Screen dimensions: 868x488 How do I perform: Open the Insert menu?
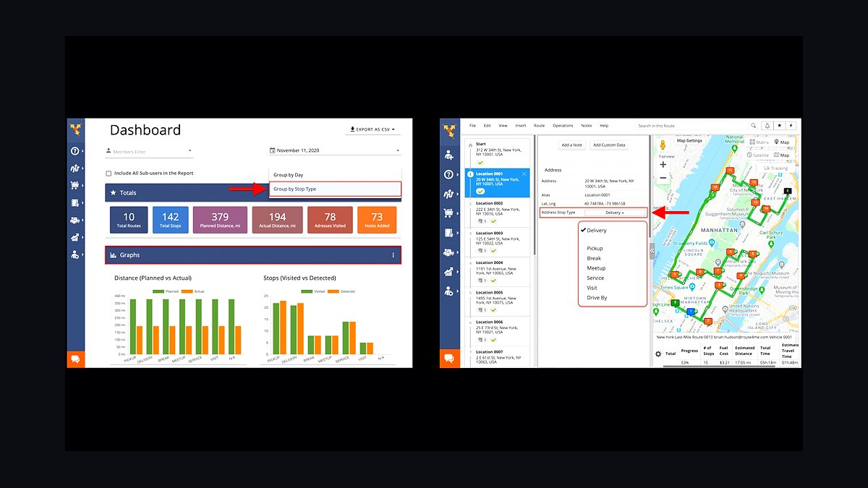521,126
